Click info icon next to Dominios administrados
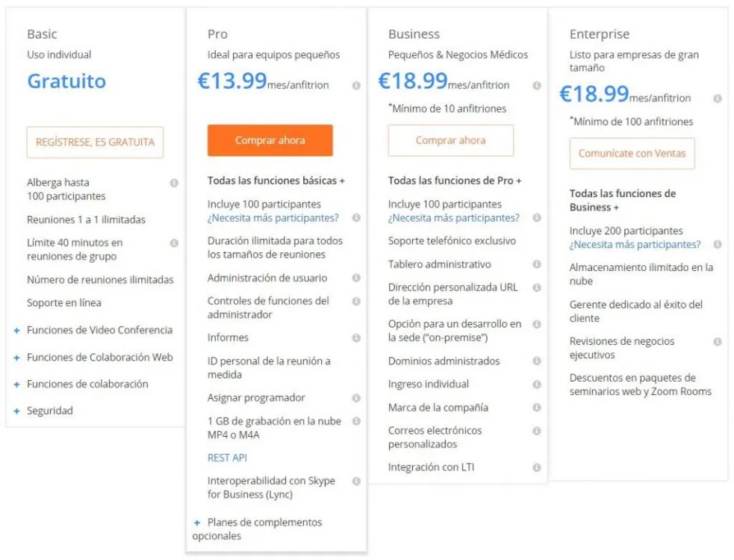 coord(537,361)
